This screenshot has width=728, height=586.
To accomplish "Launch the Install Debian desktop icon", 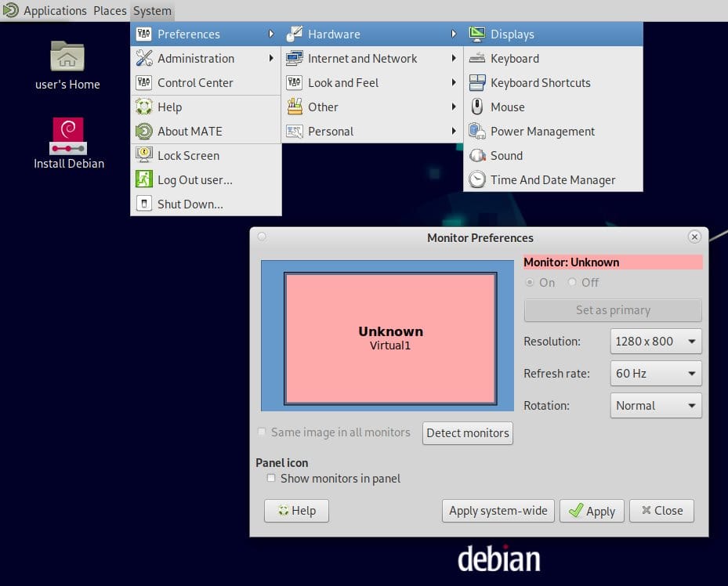I will coord(68,136).
